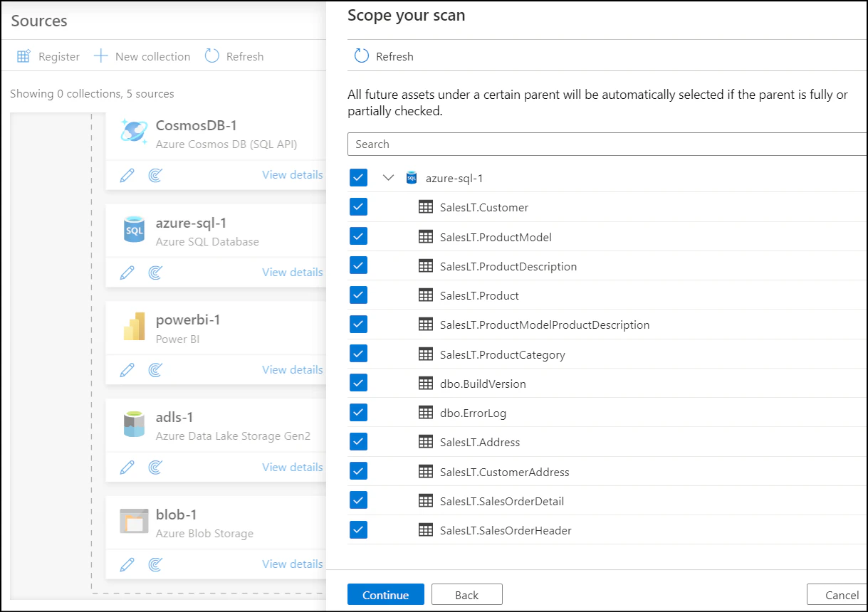Uncheck SalesLT.ProductCategory checkbox
This screenshot has height=612, width=868.
358,354
